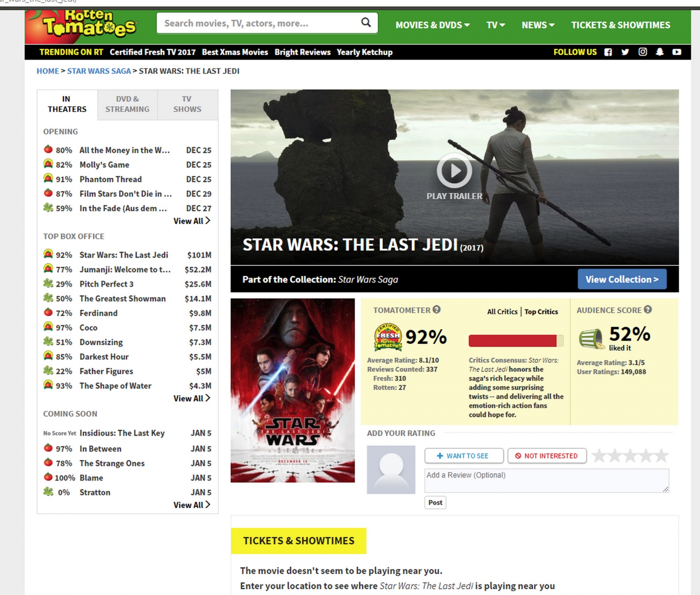Open the Facebook follow icon
Image resolution: width=700 pixels, height=595 pixels.
point(608,52)
